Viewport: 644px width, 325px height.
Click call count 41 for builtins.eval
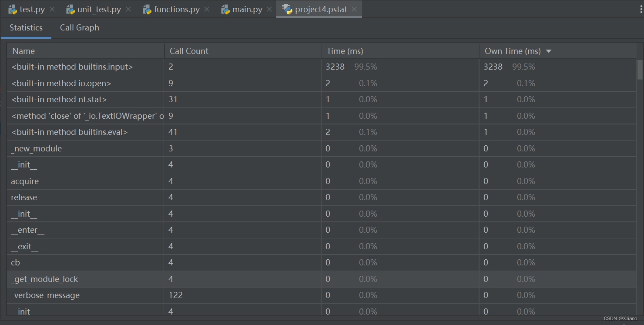[173, 132]
